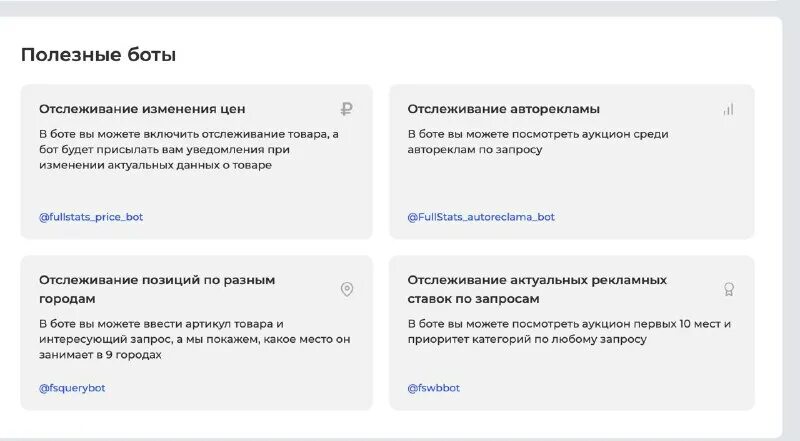Click the 'Полезные боты' section heading
Screen dimensions: 800x441
click(x=98, y=55)
